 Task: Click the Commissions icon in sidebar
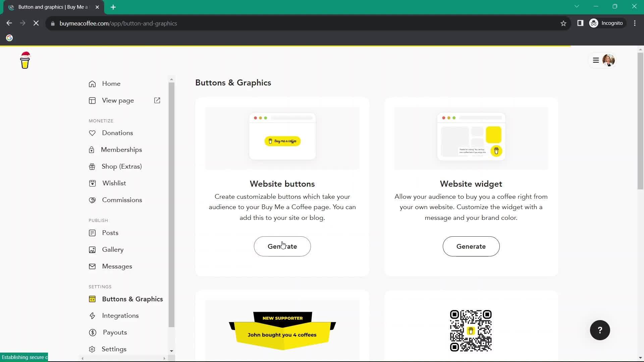click(92, 200)
